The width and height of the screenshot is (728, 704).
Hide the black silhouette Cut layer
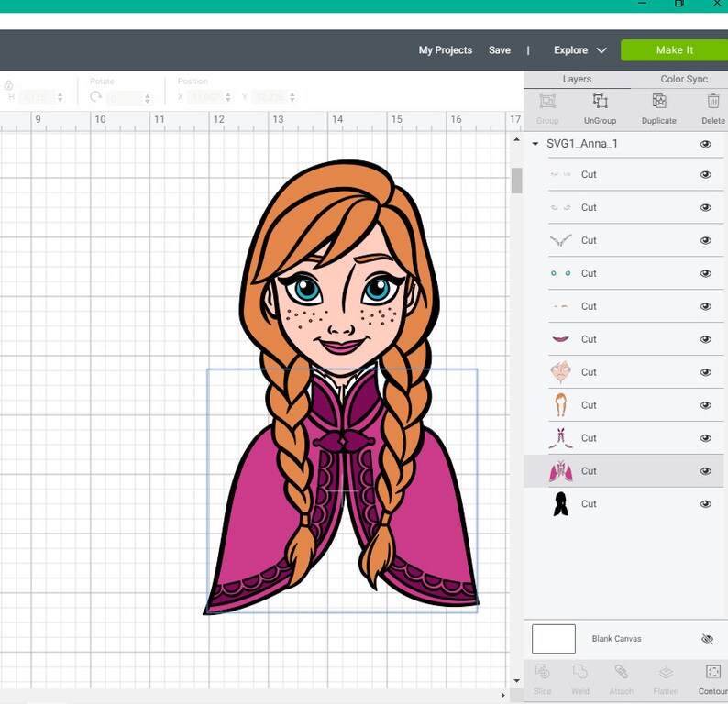[x=705, y=504]
